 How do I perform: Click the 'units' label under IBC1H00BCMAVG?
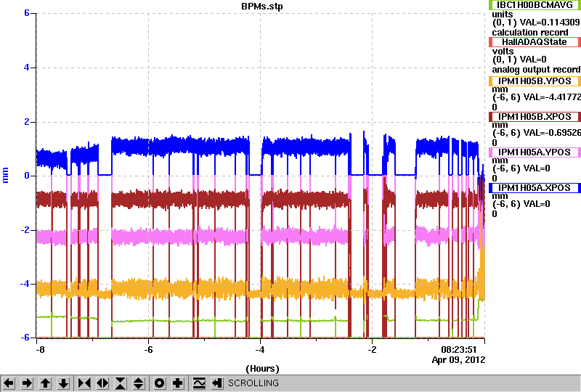502,14
